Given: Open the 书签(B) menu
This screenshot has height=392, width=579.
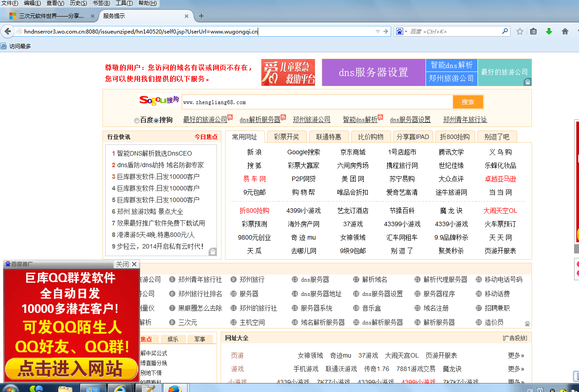Looking at the screenshot, I should pos(101,3).
